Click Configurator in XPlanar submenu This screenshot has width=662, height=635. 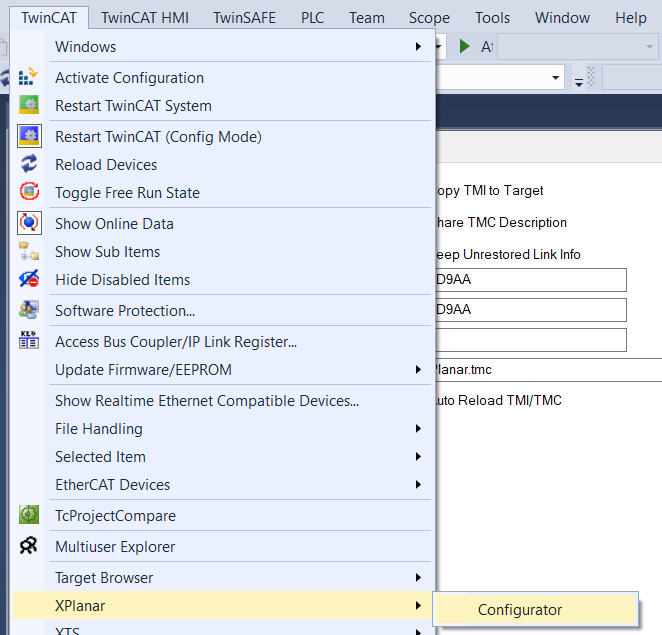tap(535, 609)
